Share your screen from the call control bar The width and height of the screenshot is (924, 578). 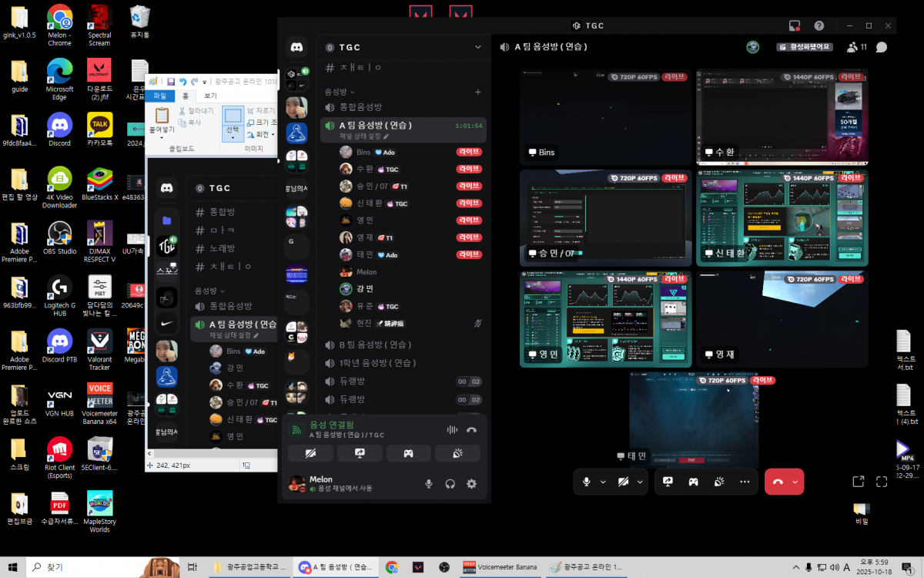click(668, 482)
